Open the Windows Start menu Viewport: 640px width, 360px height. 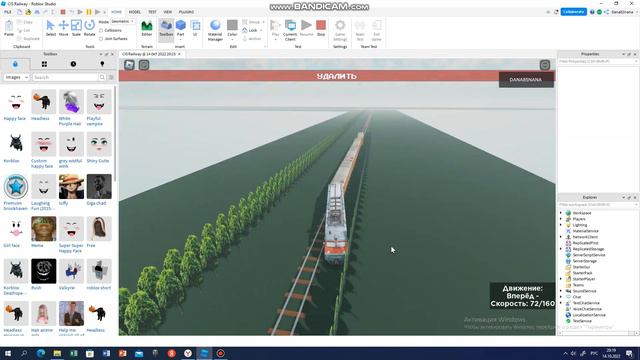pos(8,353)
